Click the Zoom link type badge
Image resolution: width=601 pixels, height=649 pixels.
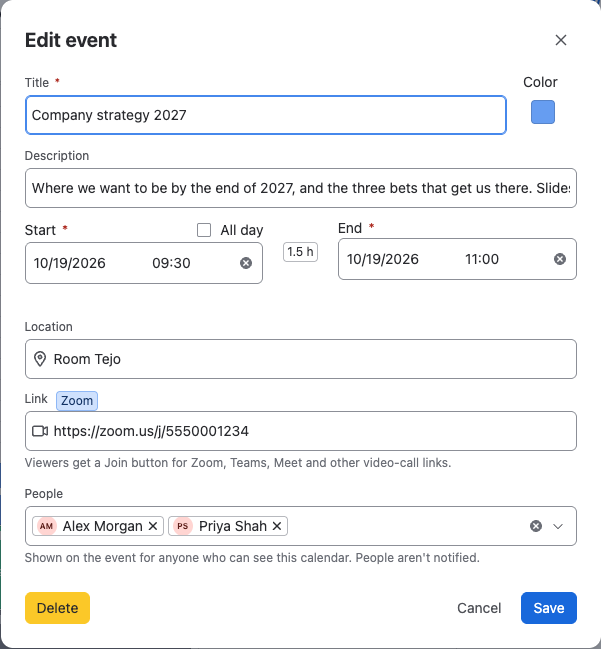point(77,401)
